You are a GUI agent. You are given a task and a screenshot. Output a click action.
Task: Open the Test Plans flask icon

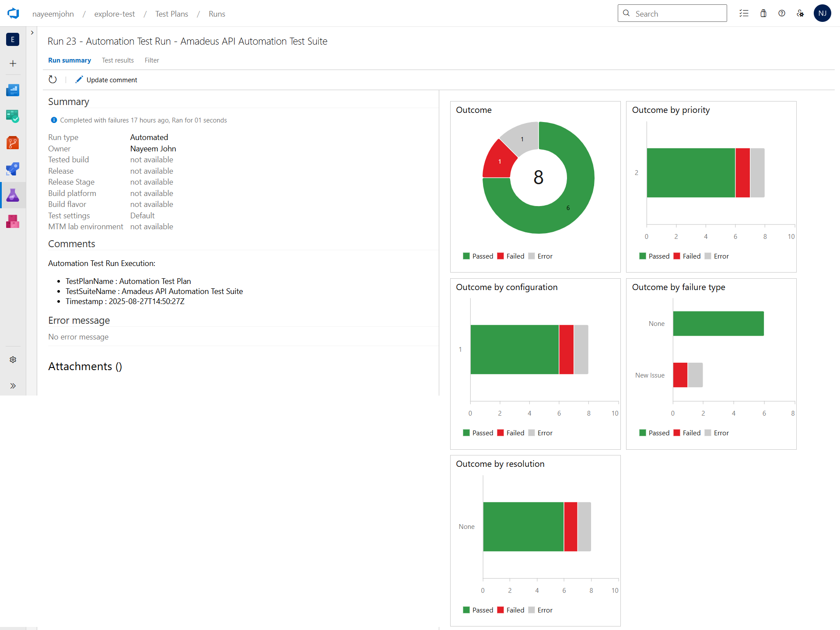(13, 195)
